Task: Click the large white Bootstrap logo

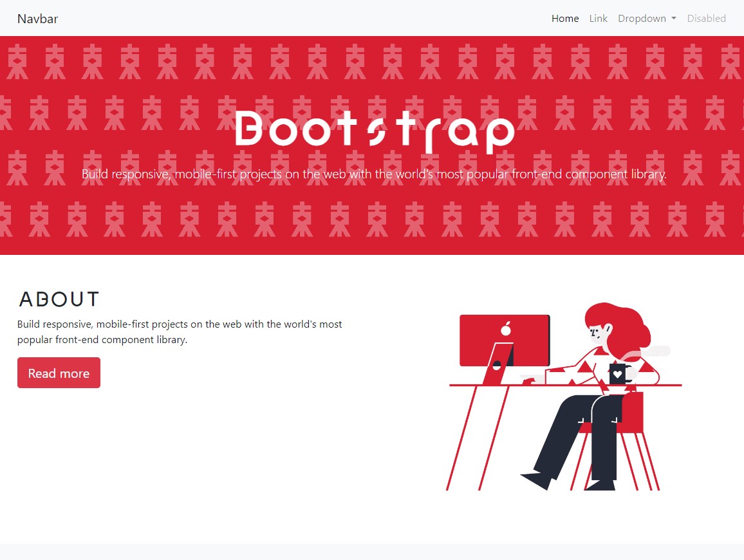Action: click(x=374, y=132)
